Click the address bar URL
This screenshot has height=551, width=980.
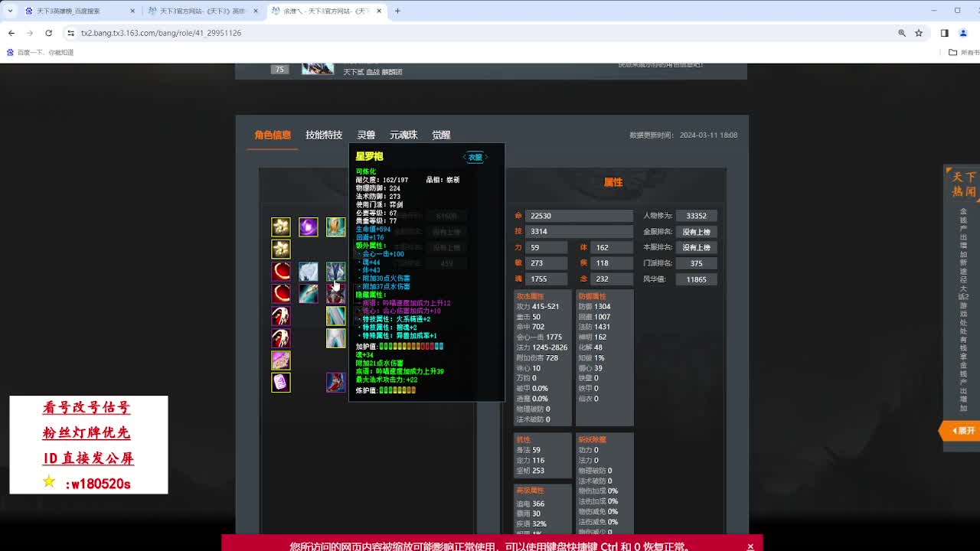pyautogui.click(x=161, y=33)
